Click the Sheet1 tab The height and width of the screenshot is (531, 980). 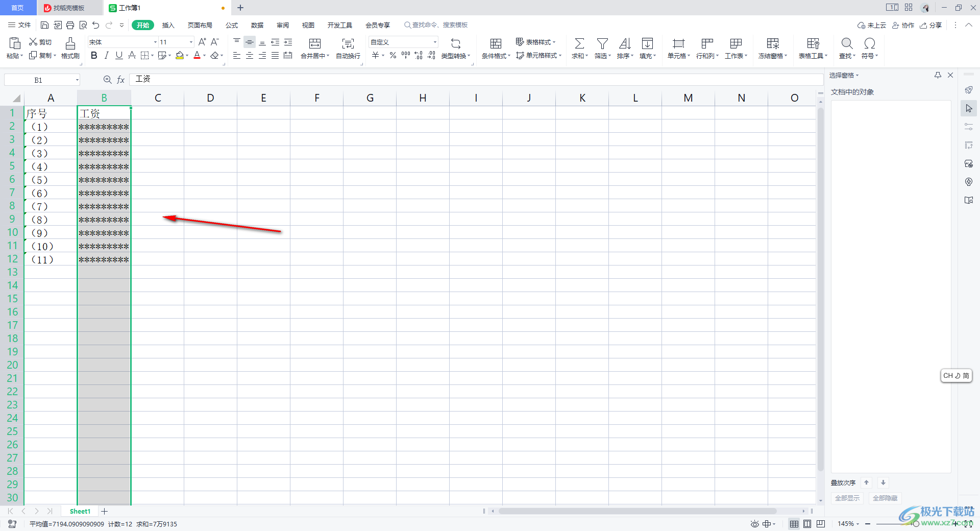pyautogui.click(x=80, y=511)
